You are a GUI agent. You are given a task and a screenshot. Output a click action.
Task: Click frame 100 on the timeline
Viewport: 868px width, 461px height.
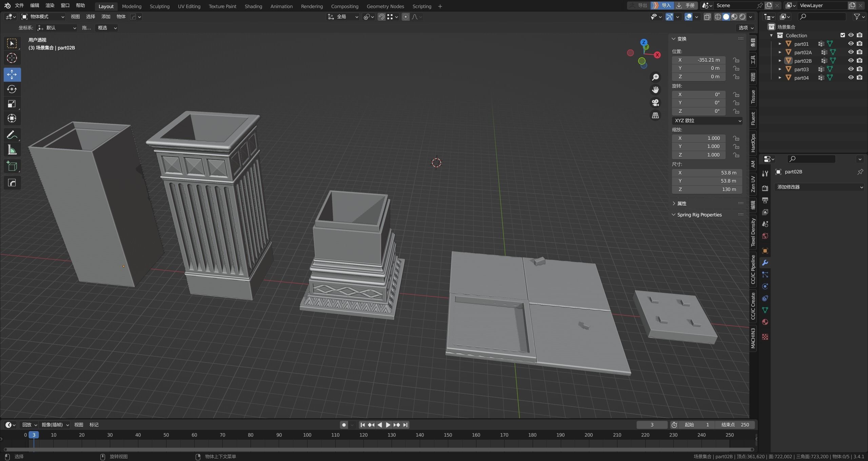[307, 435]
